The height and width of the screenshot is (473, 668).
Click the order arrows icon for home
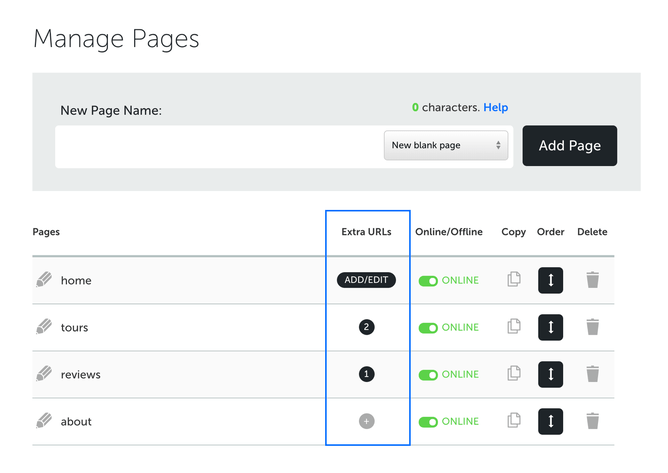click(550, 280)
